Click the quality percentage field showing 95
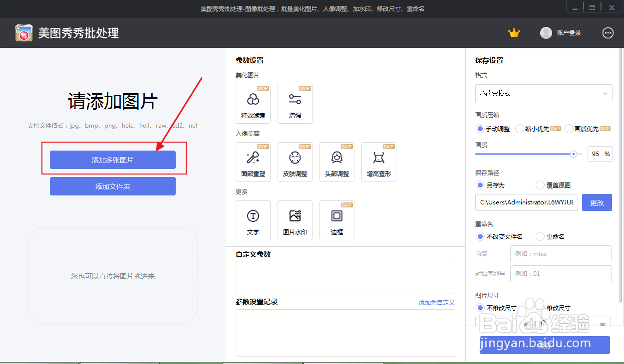The width and height of the screenshot is (624, 364). click(x=600, y=154)
